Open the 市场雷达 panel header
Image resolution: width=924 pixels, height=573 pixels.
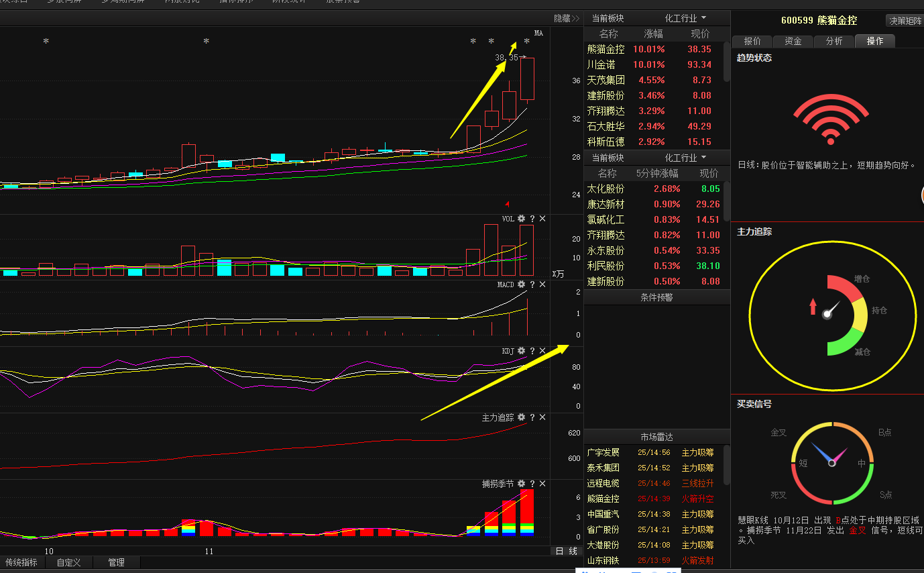pos(657,437)
